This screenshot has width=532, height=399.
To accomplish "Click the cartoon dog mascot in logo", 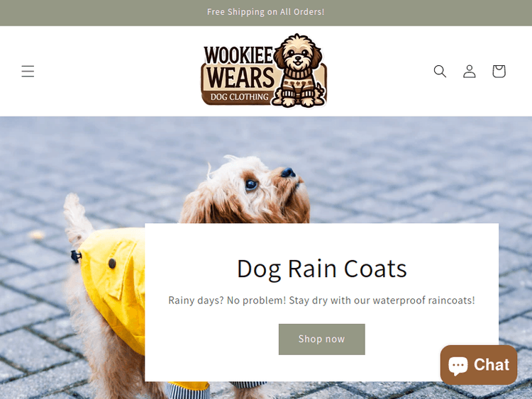I will 299,70.
